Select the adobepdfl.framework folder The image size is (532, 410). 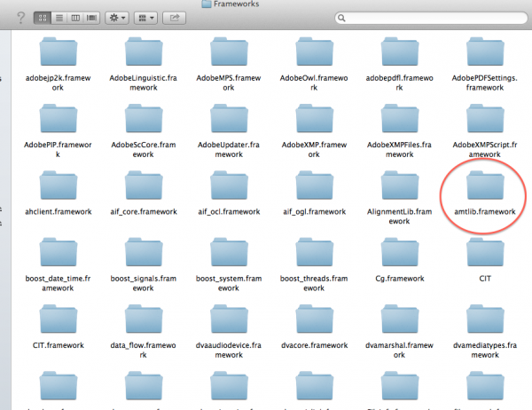pyautogui.click(x=400, y=51)
